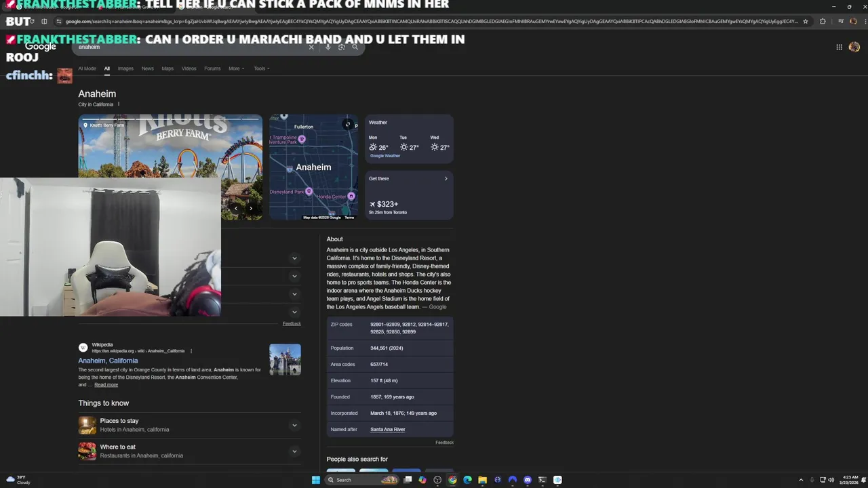Screen dimensions: 868x488
Task: Open the More dropdown in search tabs
Action: point(236,68)
